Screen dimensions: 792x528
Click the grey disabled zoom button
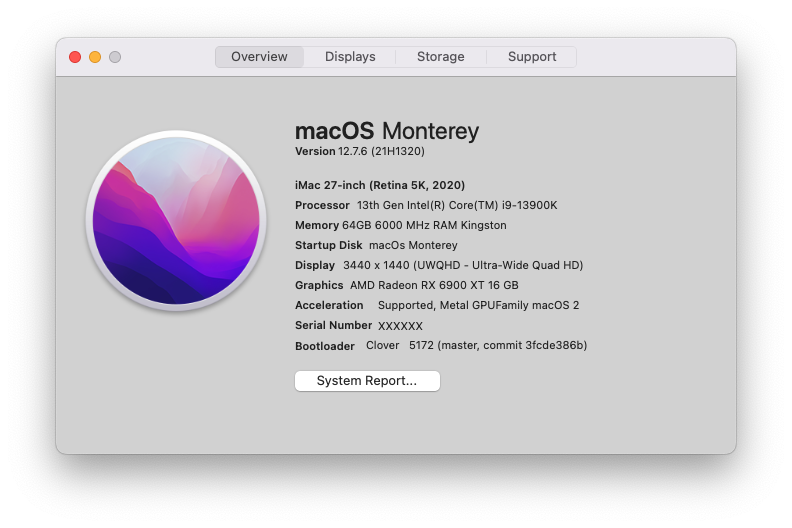pos(115,57)
